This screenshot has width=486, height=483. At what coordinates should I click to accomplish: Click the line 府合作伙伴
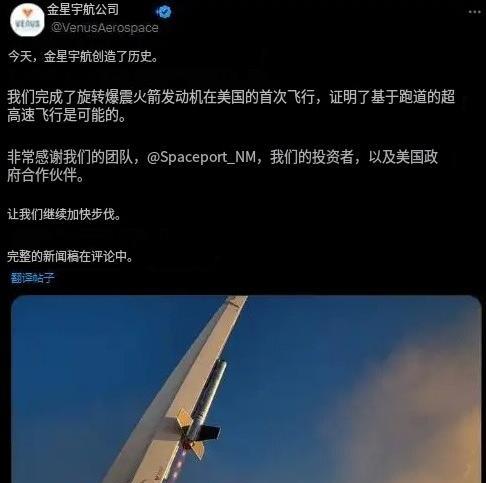(x=46, y=175)
